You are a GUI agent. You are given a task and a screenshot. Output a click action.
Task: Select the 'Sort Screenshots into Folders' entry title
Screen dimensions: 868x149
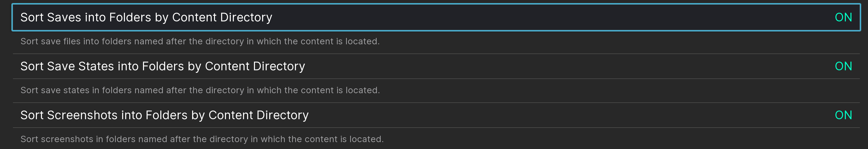pos(164,115)
